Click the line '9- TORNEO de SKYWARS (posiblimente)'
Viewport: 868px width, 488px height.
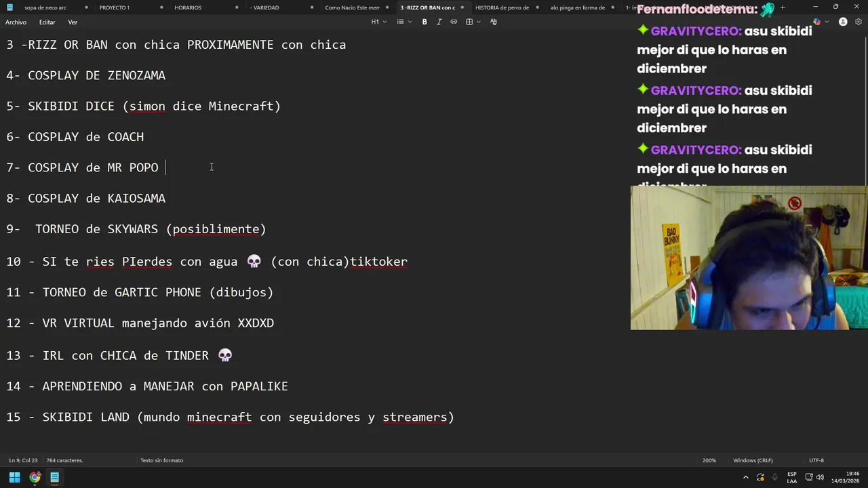(x=136, y=229)
